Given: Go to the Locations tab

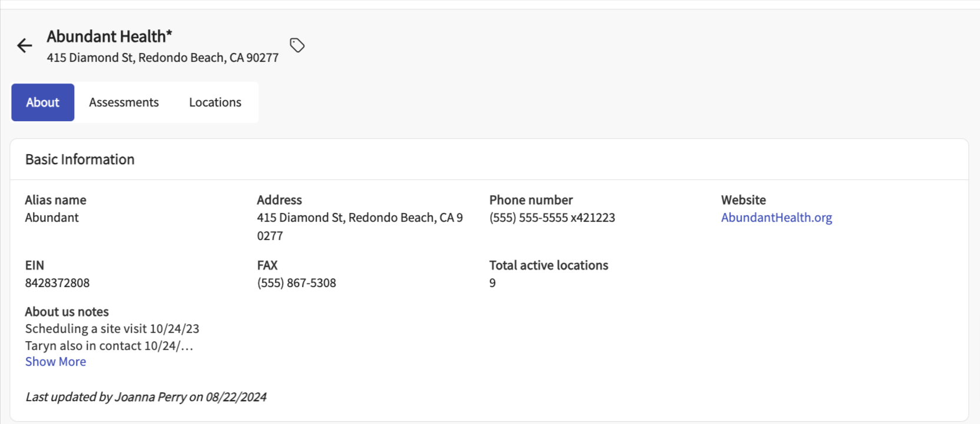Looking at the screenshot, I should coord(215,102).
